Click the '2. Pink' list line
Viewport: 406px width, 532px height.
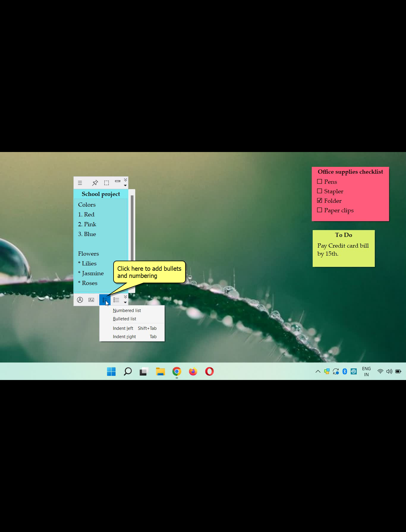tap(87, 224)
